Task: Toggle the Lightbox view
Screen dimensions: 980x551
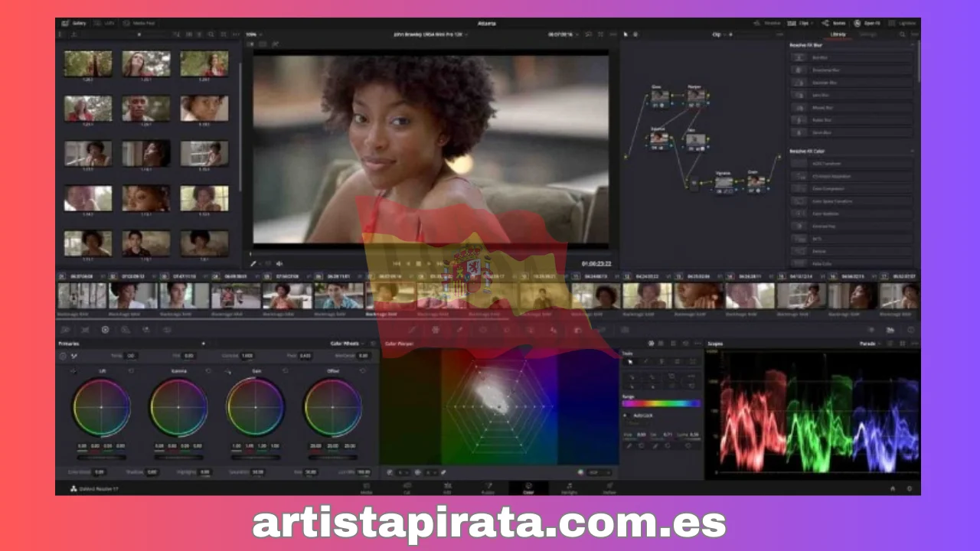Action: pyautogui.click(x=902, y=23)
